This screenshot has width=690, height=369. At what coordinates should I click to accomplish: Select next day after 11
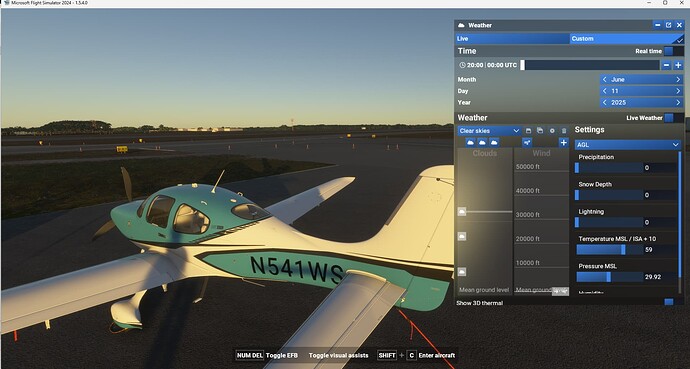678,91
